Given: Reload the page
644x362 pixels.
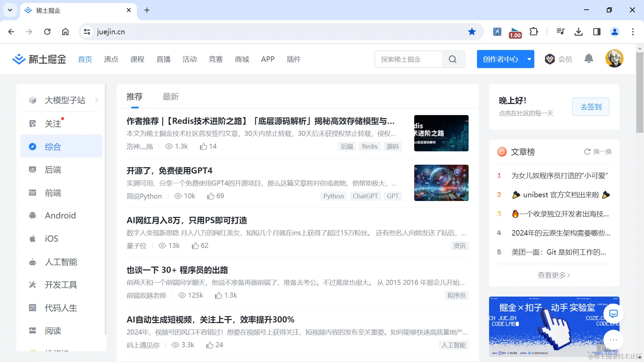Looking at the screenshot, I should [x=47, y=32].
